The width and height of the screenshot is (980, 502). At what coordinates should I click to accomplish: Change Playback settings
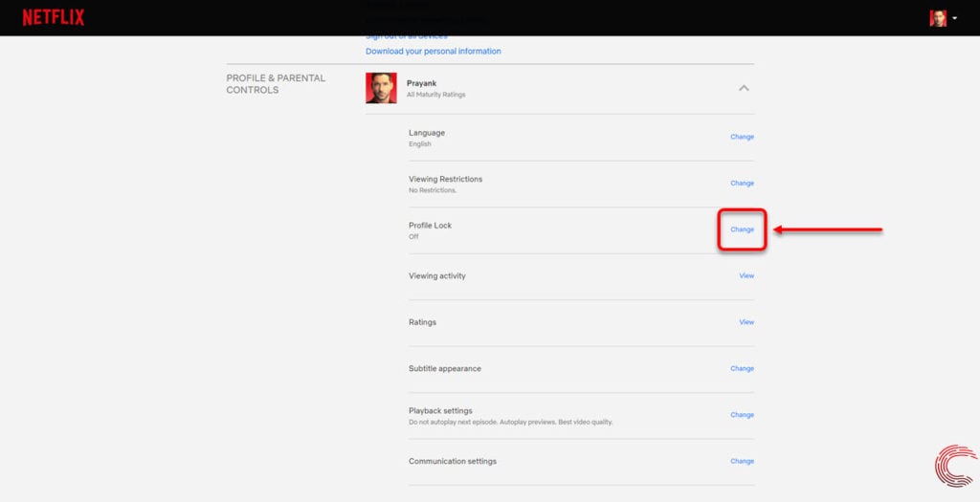point(742,415)
